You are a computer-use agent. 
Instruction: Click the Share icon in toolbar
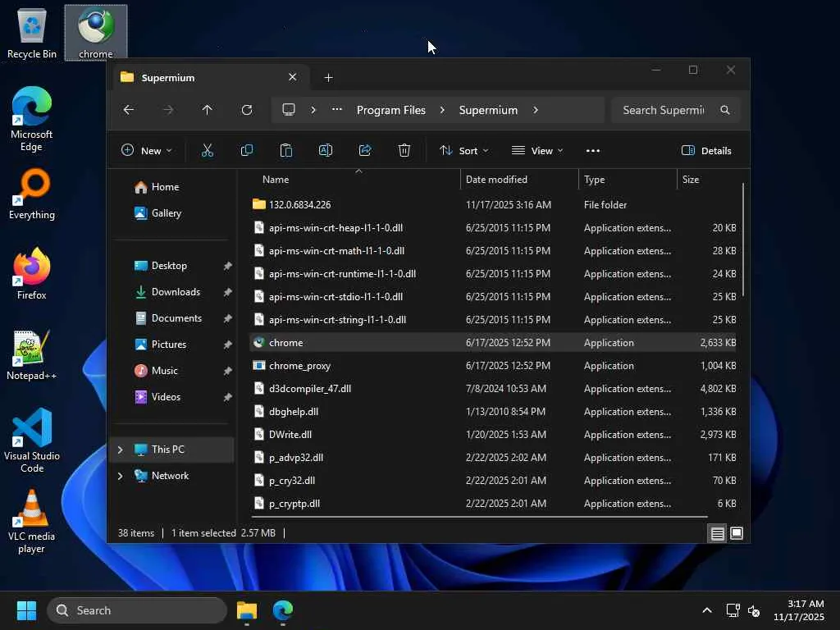pyautogui.click(x=365, y=151)
